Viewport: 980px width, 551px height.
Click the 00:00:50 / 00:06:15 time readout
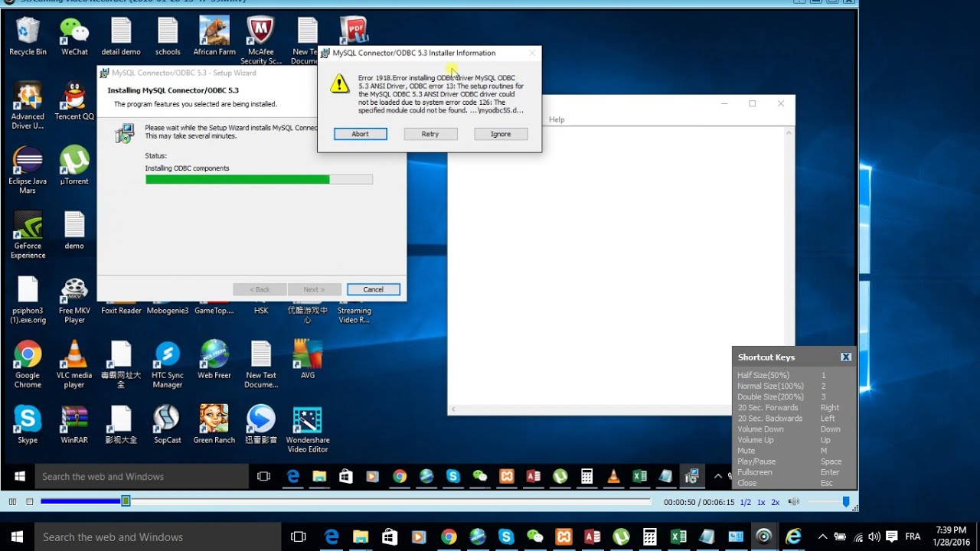[x=698, y=502]
